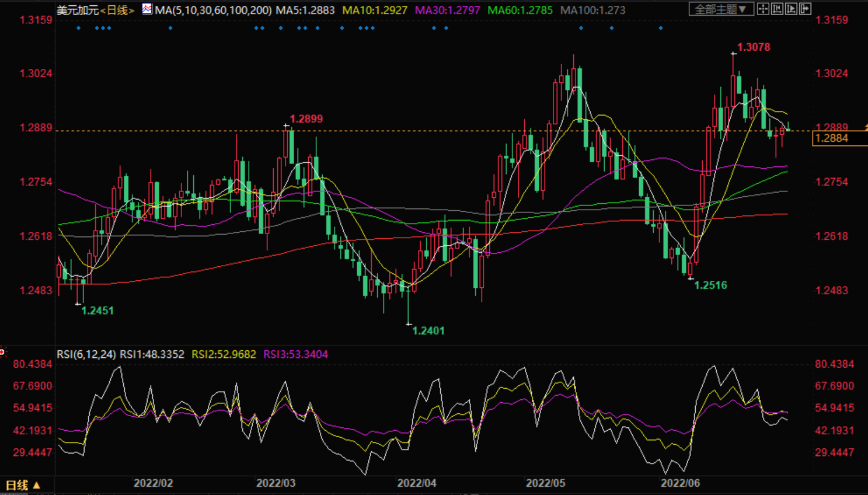This screenshot has height=495, width=868.
Task: Click the 美元加元 symbol name
Action: pyautogui.click(x=77, y=11)
